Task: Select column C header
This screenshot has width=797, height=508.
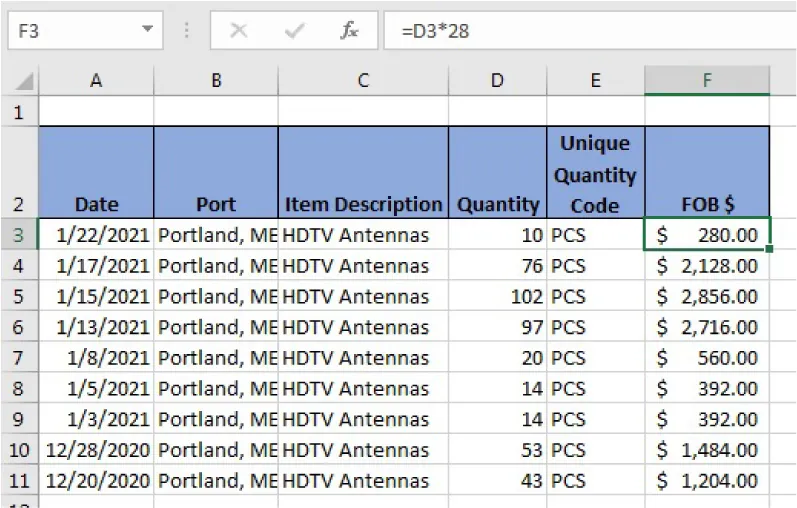Action: [362, 81]
